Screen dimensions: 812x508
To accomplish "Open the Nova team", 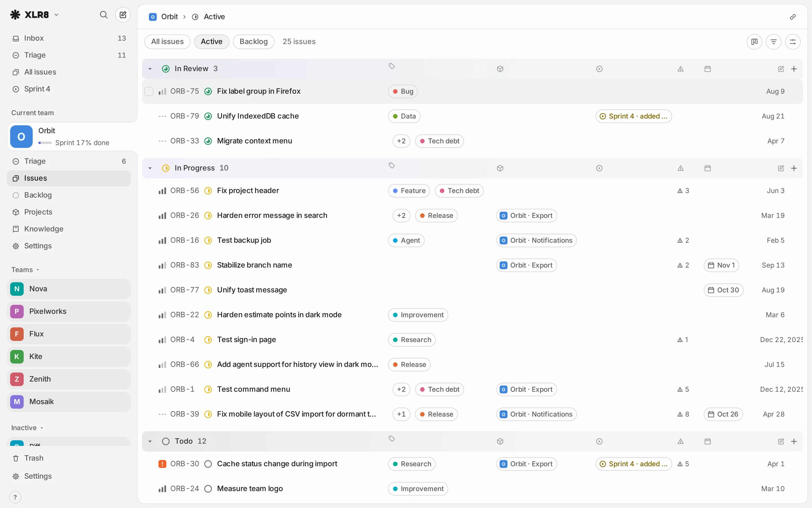I will 69,289.
